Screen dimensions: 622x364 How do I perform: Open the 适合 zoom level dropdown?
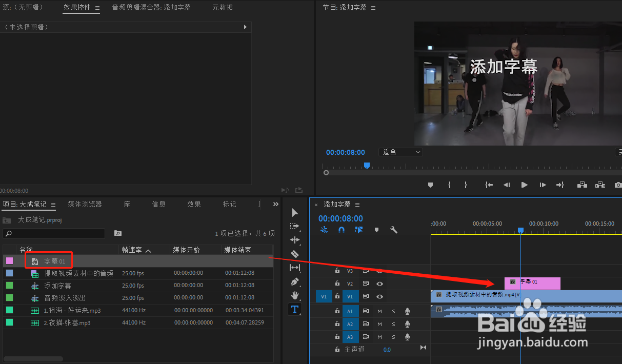(x=400, y=152)
